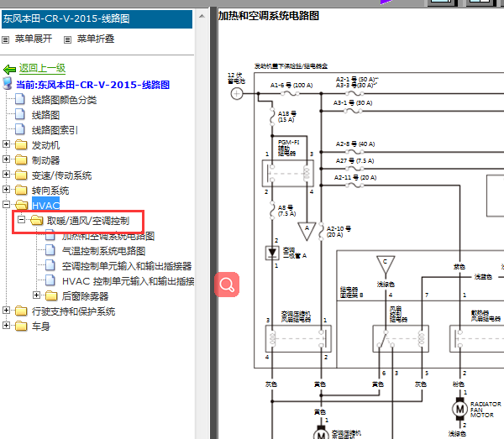Expand the 变速/传动系统 folder
Viewport: 504px width, 439px height.
point(6,174)
